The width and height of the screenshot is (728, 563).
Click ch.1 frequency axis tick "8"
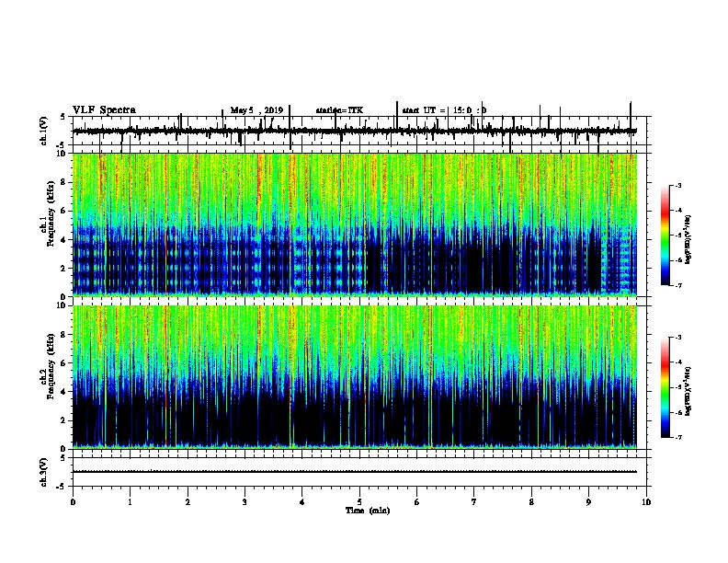64,182
